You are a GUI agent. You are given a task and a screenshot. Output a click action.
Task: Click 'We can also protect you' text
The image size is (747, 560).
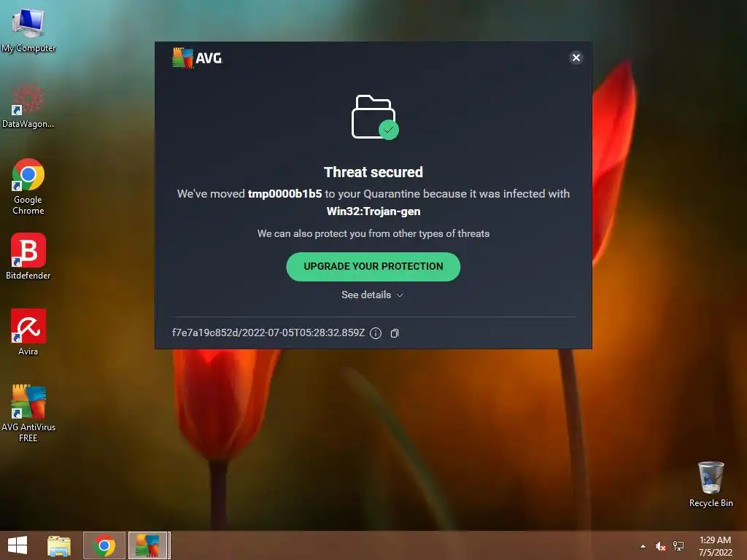coord(373,234)
